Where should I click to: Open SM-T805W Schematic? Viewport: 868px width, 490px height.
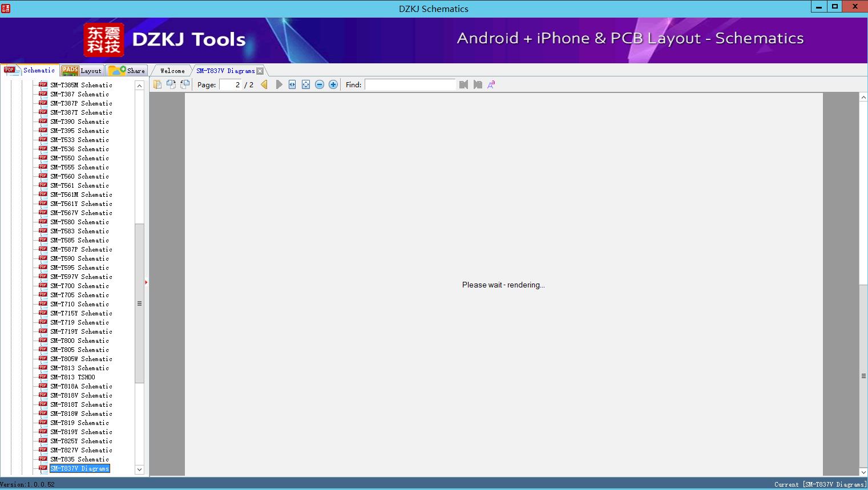click(81, 359)
